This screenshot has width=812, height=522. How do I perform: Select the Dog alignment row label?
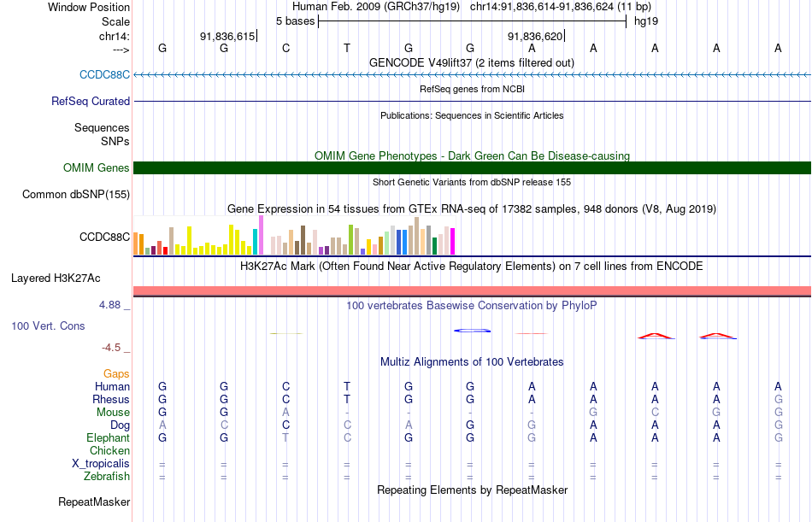click(x=121, y=425)
